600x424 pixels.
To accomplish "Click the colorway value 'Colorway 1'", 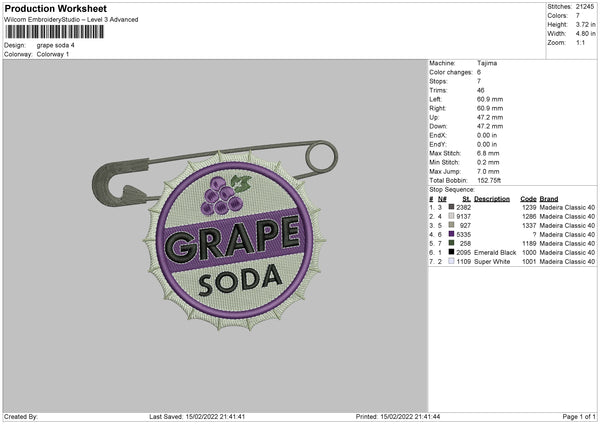I will pos(53,54).
